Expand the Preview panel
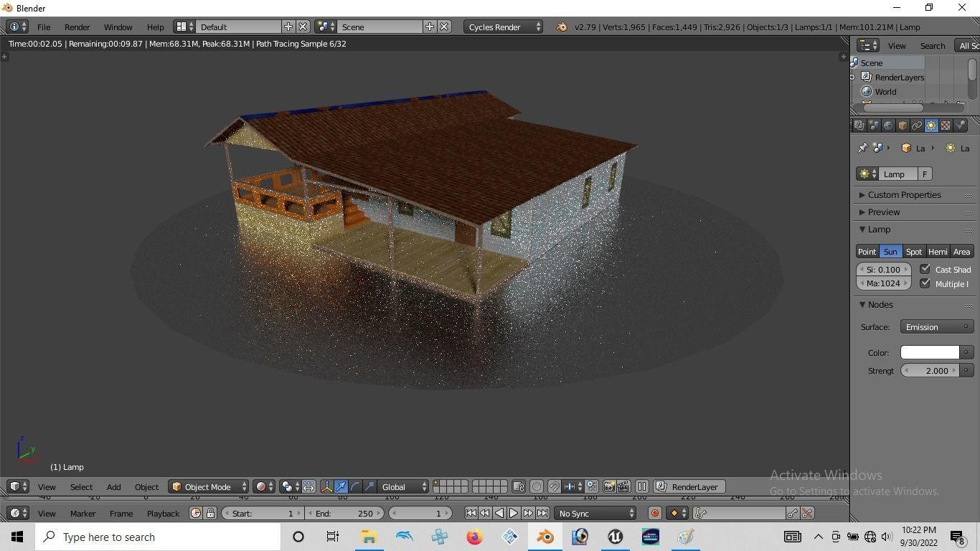Viewport: 980px width, 551px height. click(883, 212)
